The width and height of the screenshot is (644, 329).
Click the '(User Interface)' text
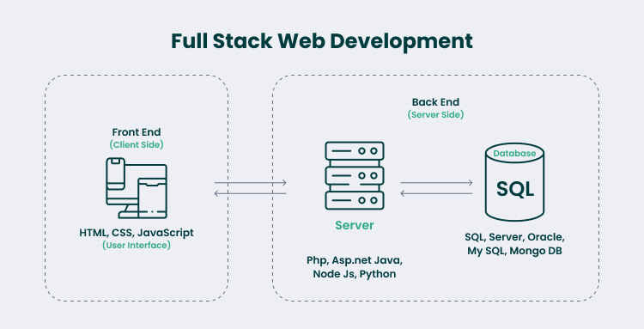coord(137,245)
